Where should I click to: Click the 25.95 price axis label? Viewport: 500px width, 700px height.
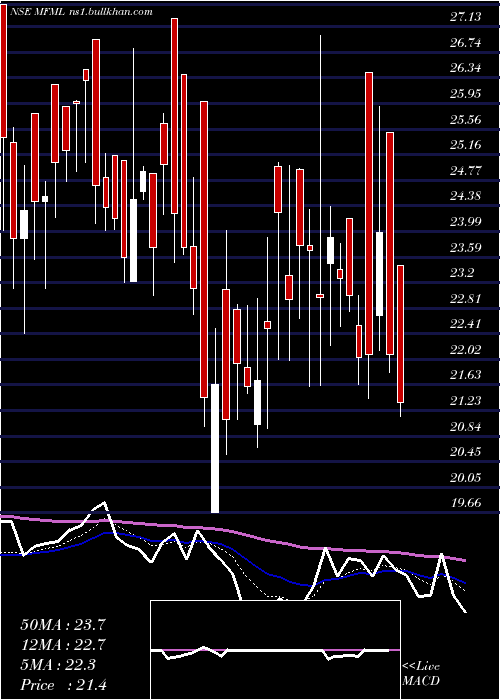pyautogui.click(x=465, y=94)
